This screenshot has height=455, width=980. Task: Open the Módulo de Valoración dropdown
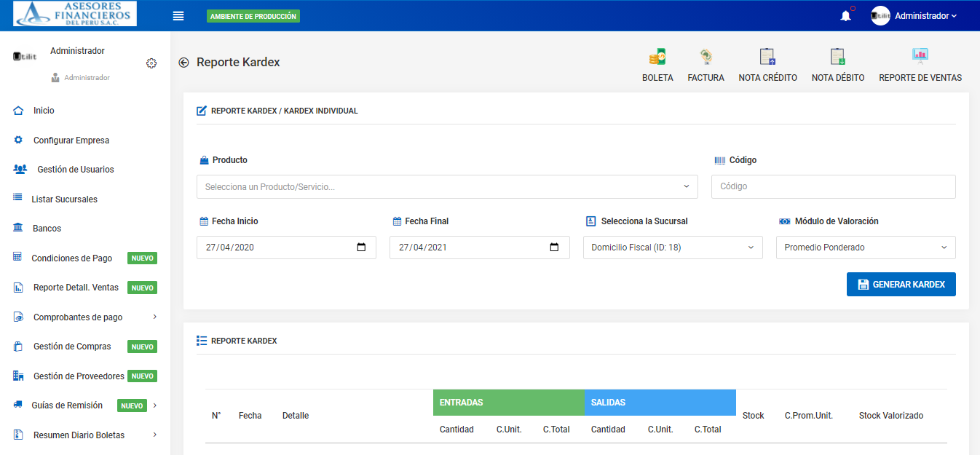click(865, 248)
